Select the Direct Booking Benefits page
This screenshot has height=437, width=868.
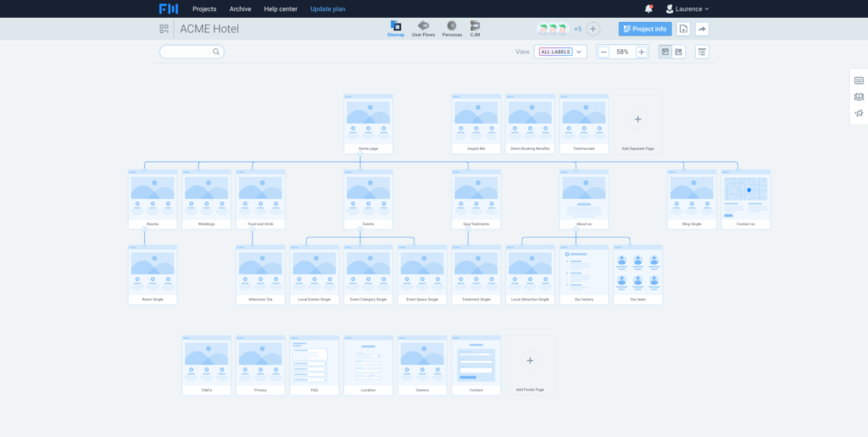tap(530, 124)
